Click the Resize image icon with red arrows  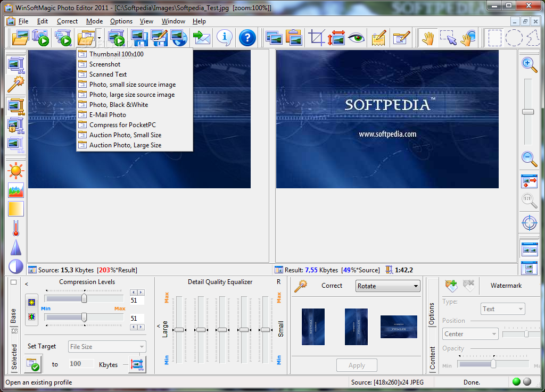coord(336,38)
